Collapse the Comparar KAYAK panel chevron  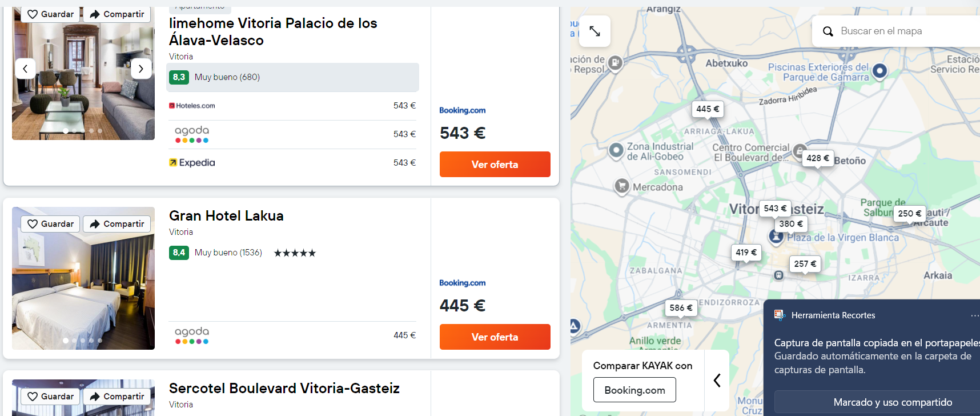717,381
